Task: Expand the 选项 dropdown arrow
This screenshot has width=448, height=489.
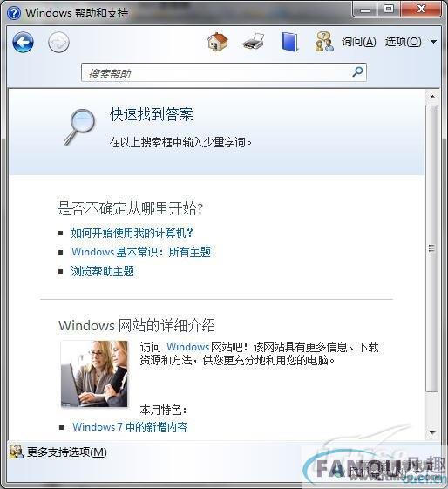Action: click(433, 42)
